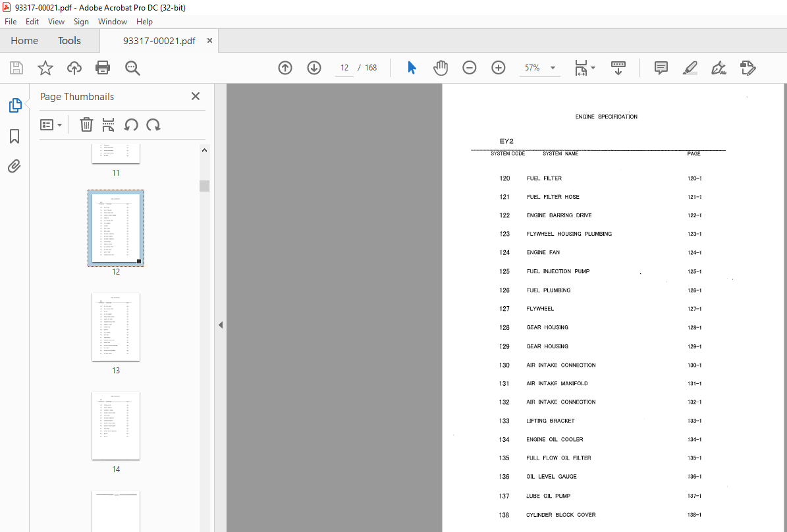Switch to the Home tab
Screen dimensions: 787x532
click(24, 41)
